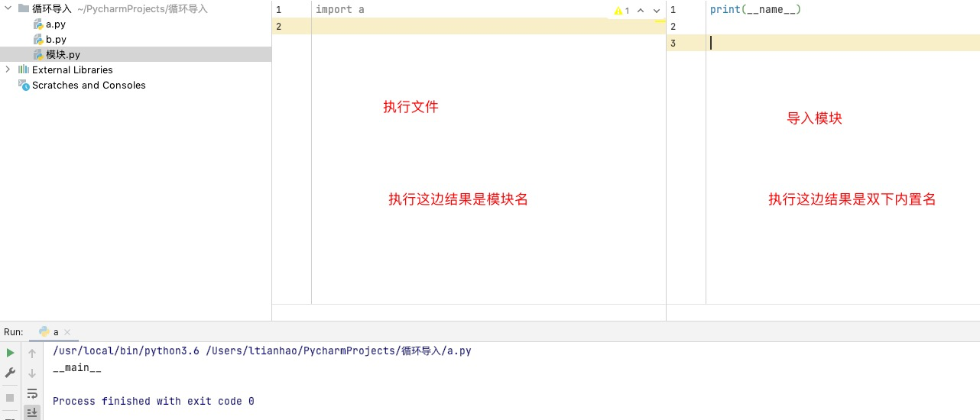Click the __main__ output line
This screenshot has width=980, height=420.
(77, 368)
